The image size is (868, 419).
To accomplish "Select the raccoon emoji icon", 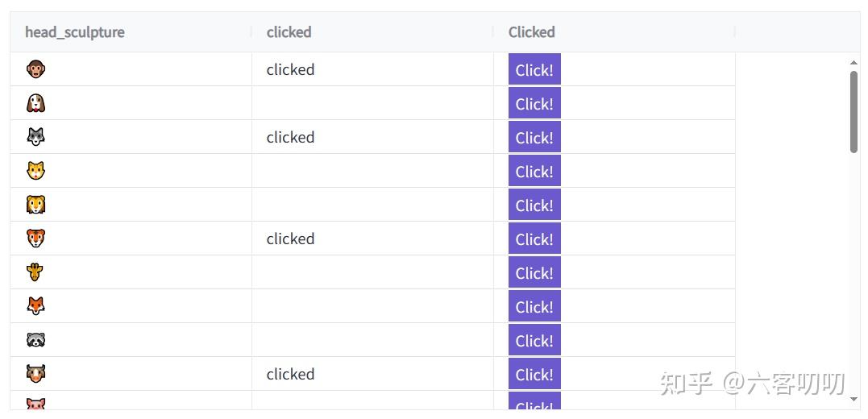I will point(35,340).
